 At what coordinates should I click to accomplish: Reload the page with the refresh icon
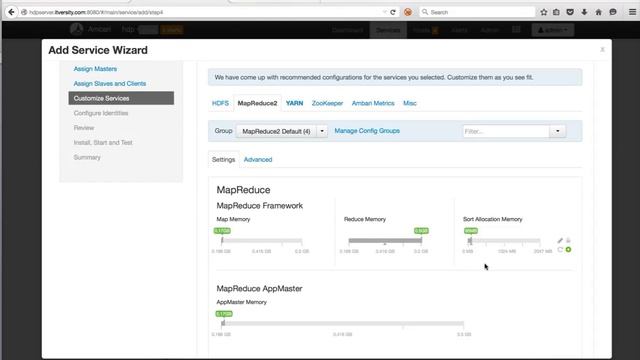pyautogui.click(x=393, y=12)
